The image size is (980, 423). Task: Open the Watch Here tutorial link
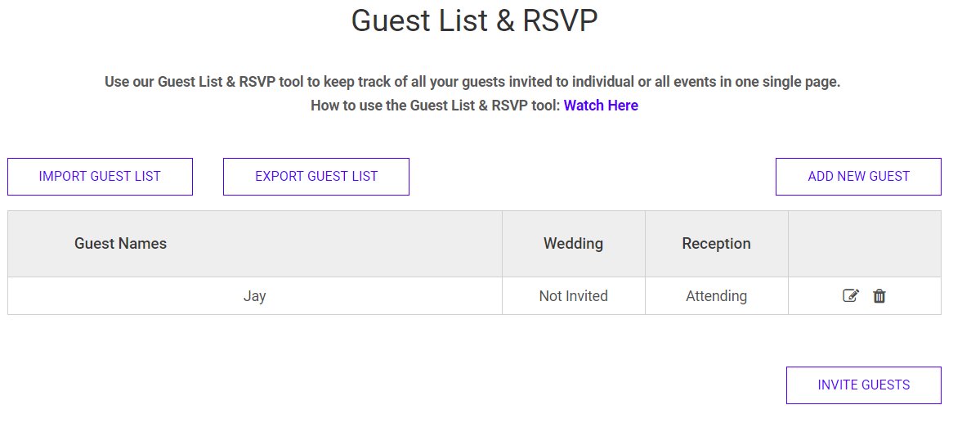pyautogui.click(x=601, y=106)
